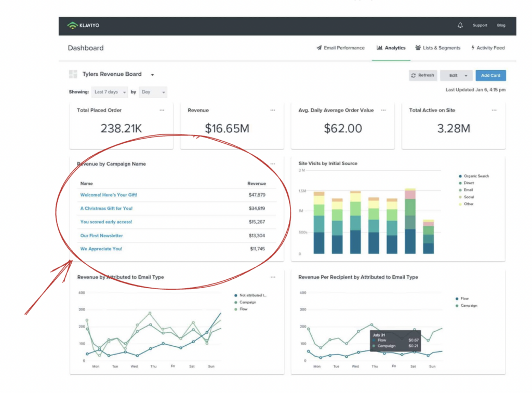532x393 pixels.
Task: Open the 'Welcome! Here's Your Gift!' campaign link
Action: pos(108,195)
